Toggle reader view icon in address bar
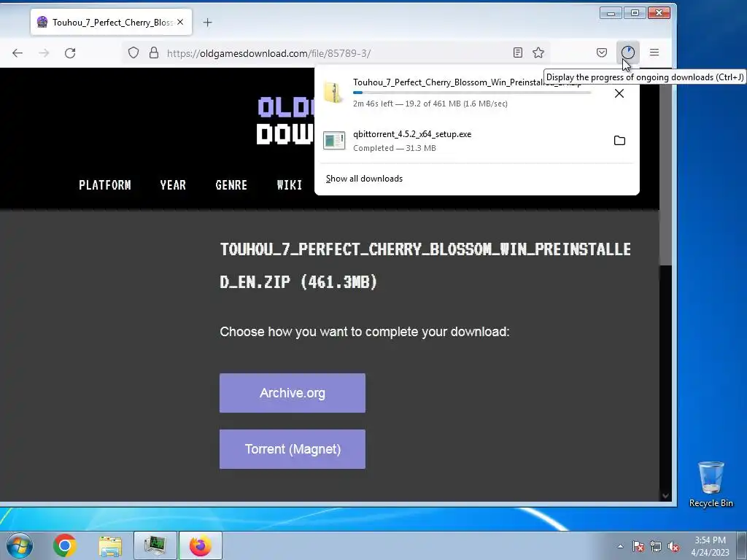This screenshot has height=560, width=747. 518,52
